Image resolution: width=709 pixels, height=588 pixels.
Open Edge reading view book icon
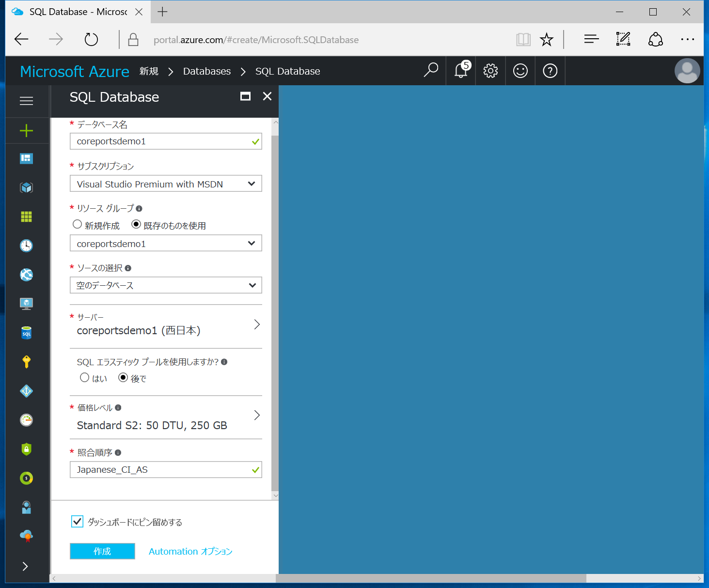523,39
